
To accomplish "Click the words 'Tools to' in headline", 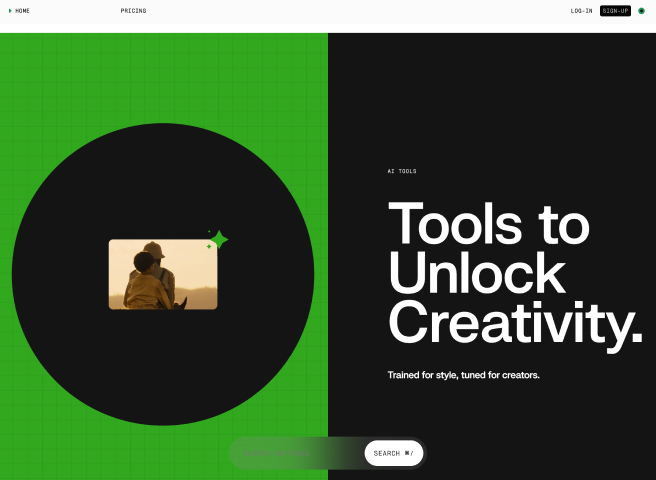I will [488, 223].
